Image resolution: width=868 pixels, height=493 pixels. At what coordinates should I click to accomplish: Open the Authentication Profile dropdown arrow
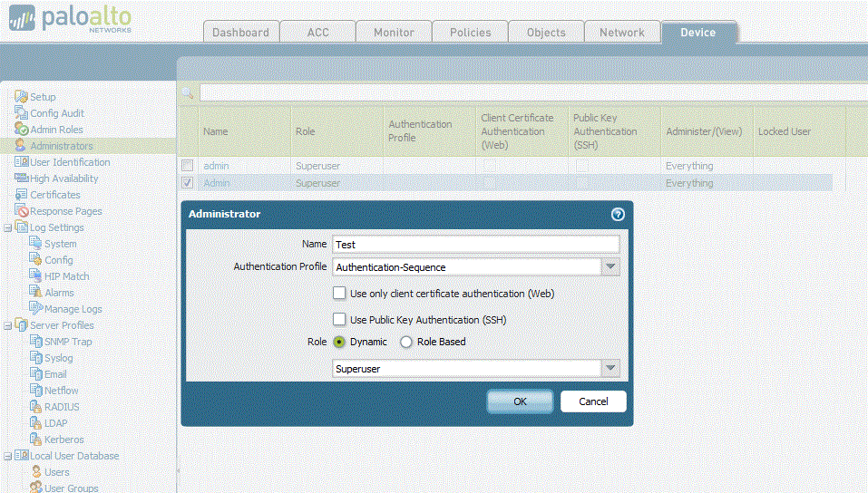coord(610,266)
